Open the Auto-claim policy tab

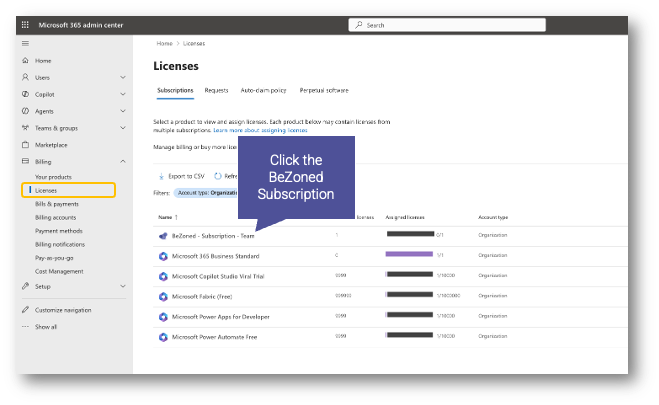tap(263, 90)
